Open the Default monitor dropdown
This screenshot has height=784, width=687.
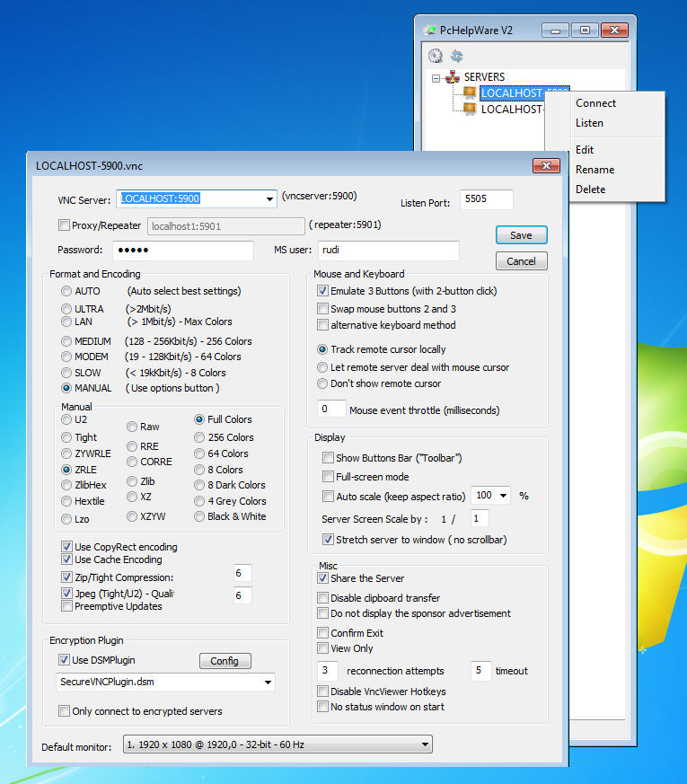tap(425, 744)
